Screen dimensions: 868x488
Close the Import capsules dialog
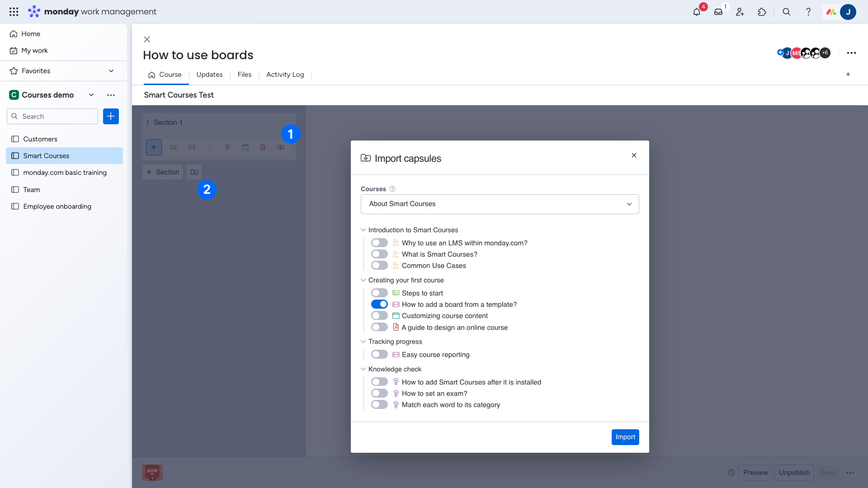[x=634, y=155]
